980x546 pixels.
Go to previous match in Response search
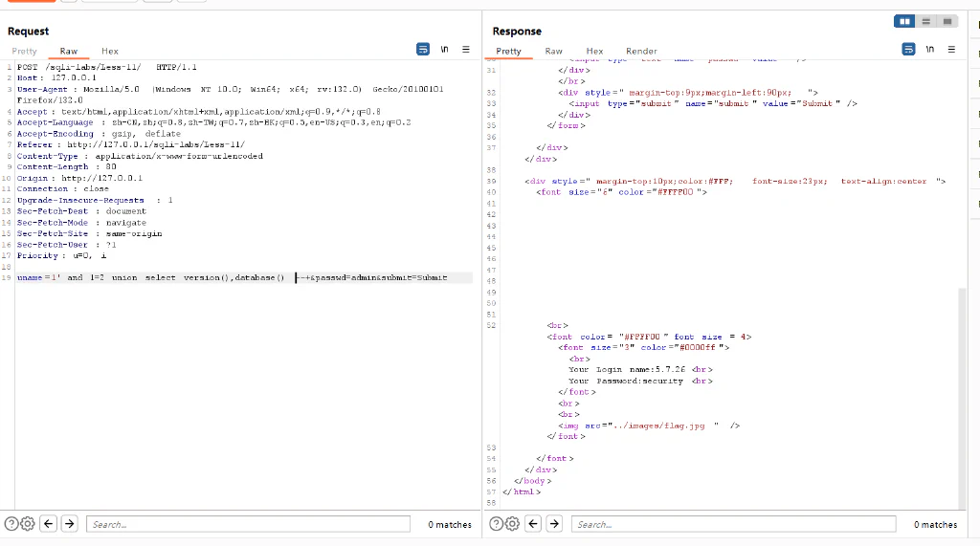[x=533, y=524]
